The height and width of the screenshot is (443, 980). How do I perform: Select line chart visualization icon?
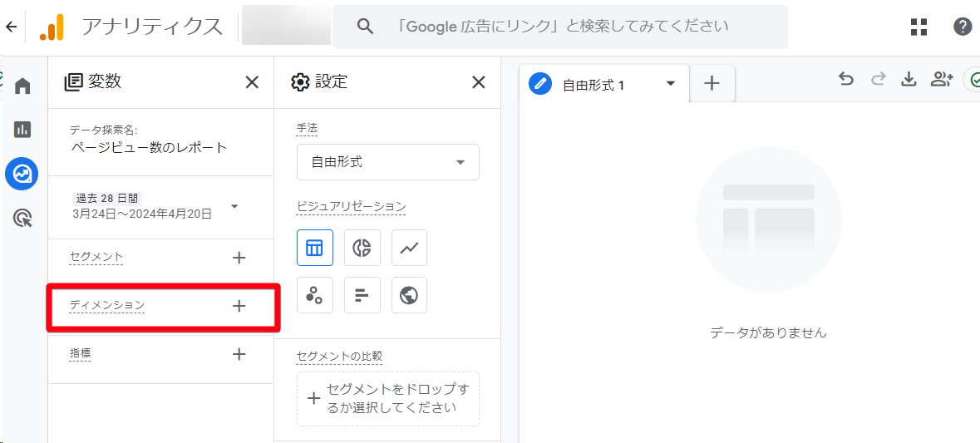[x=410, y=248]
